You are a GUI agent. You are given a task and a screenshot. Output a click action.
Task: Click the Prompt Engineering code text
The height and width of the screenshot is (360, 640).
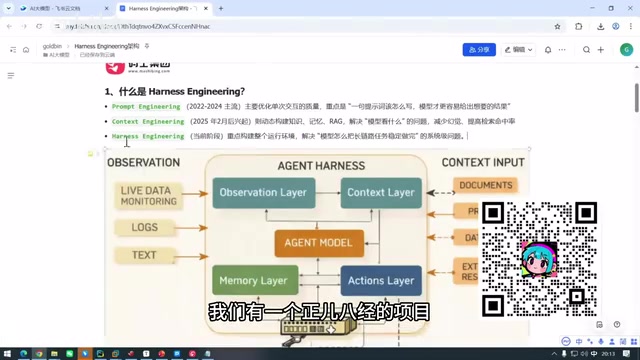pos(146,107)
